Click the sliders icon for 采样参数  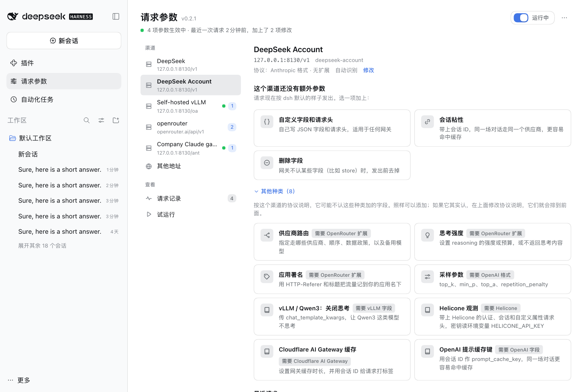(427, 277)
